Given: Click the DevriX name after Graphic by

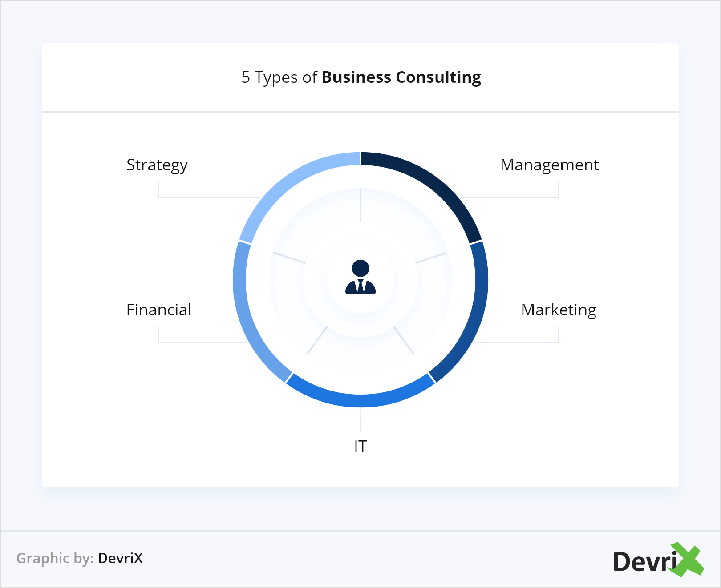Looking at the screenshot, I should 120,558.
